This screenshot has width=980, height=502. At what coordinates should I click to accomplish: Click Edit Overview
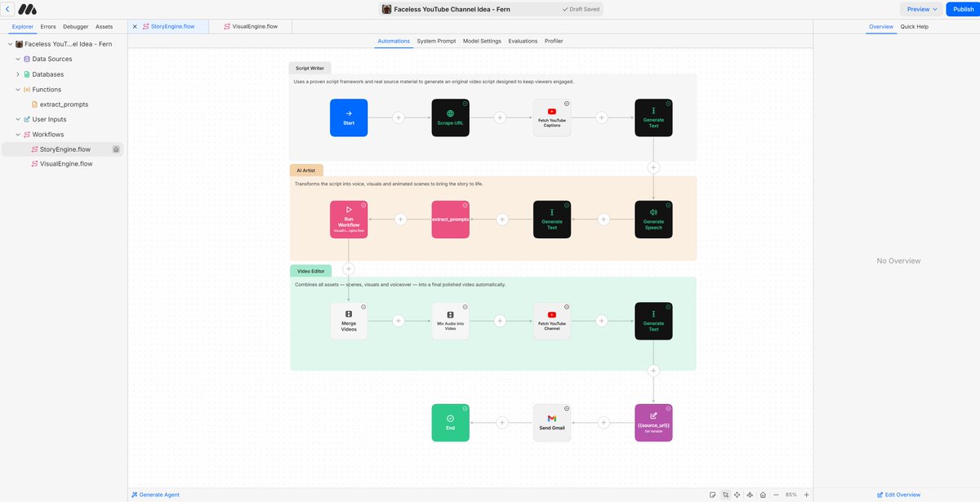coord(898,495)
